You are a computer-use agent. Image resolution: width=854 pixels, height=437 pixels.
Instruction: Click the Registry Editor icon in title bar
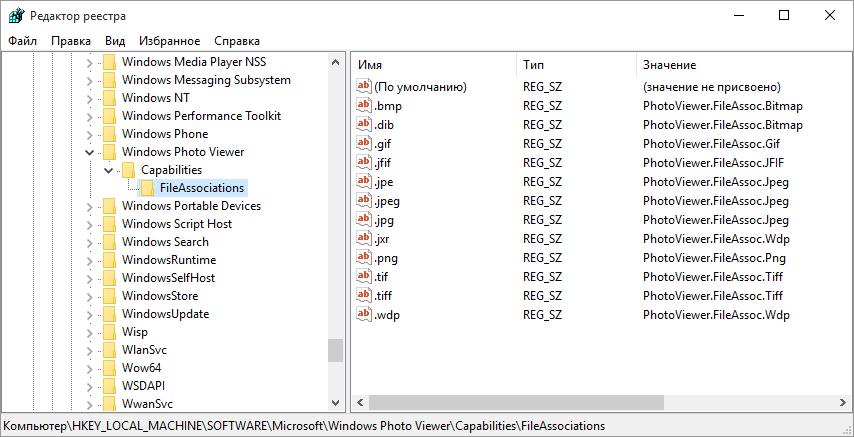coord(16,16)
